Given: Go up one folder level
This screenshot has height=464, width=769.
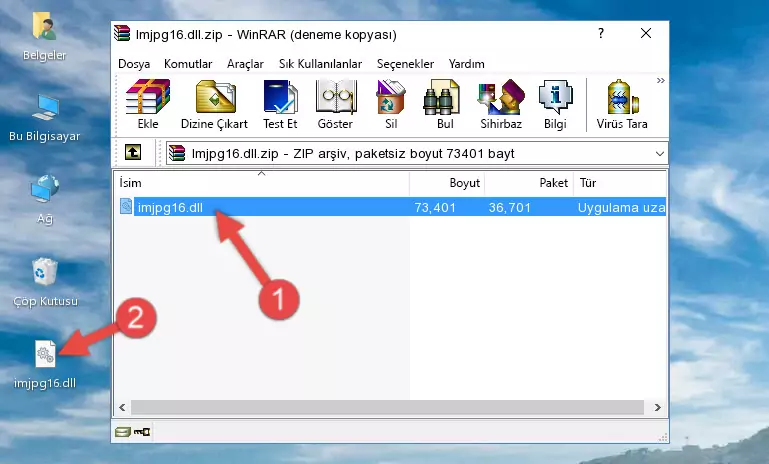Looking at the screenshot, I should pyautogui.click(x=133, y=153).
